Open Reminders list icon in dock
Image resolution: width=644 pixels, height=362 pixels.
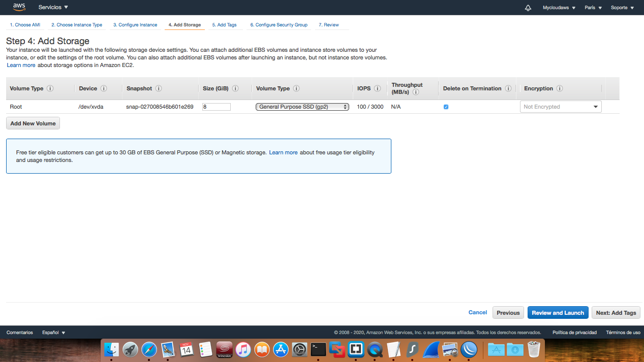205,349
